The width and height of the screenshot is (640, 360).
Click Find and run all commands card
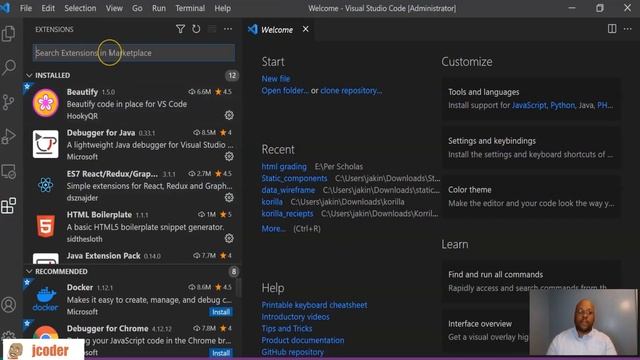531,281
